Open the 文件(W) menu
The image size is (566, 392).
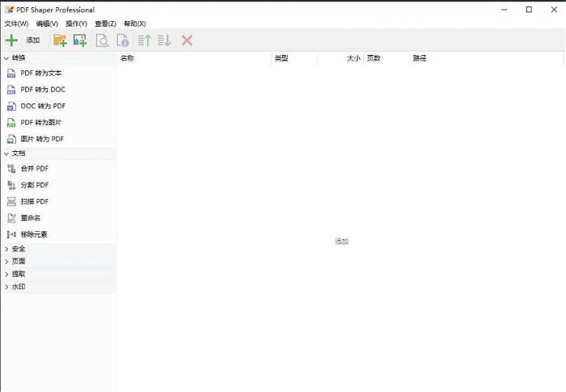tap(16, 23)
